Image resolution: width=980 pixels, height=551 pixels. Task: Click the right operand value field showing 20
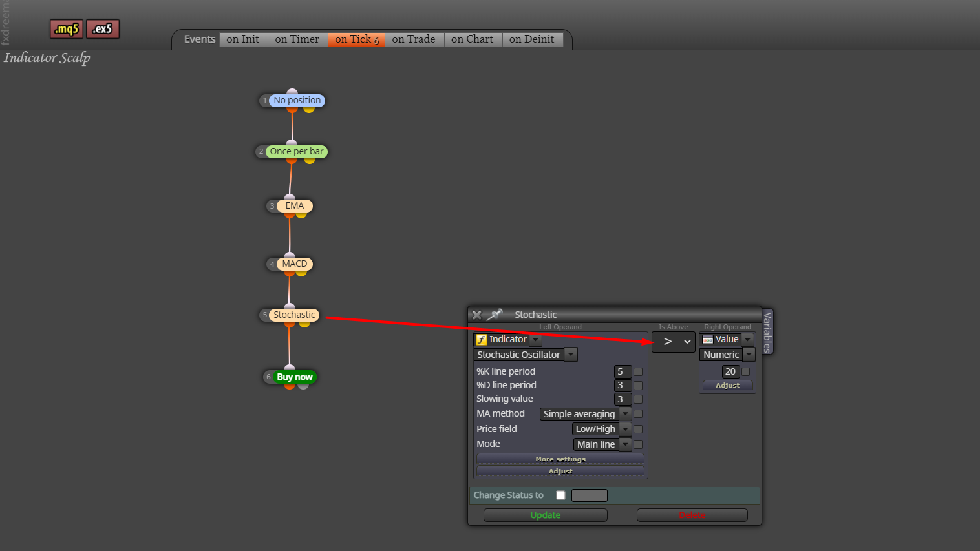(730, 372)
